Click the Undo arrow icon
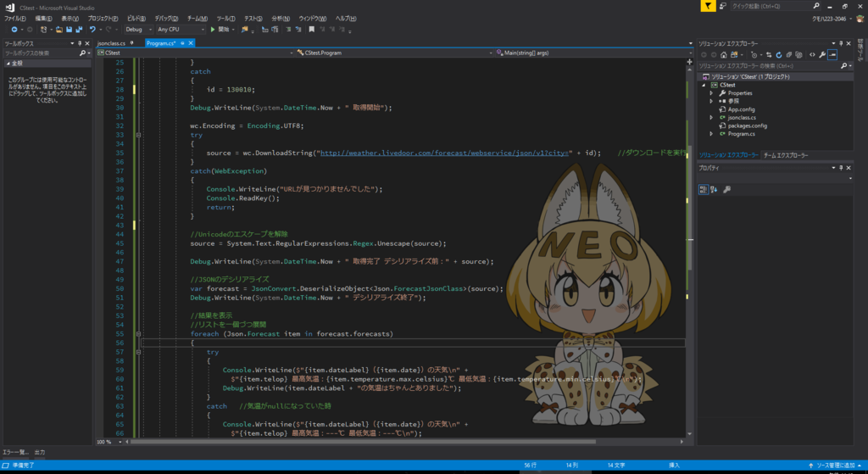Viewport: 868px width, 474px height. point(92,30)
